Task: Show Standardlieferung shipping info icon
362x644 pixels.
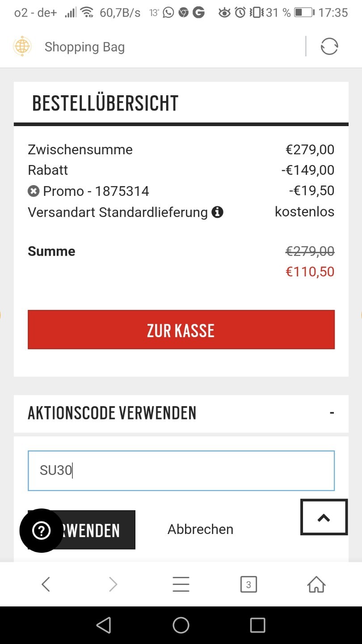Action: pos(218,212)
